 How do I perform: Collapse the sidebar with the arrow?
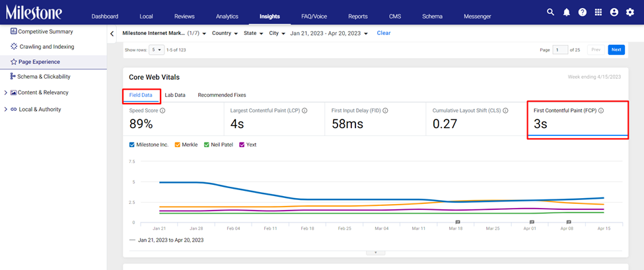tap(112, 34)
